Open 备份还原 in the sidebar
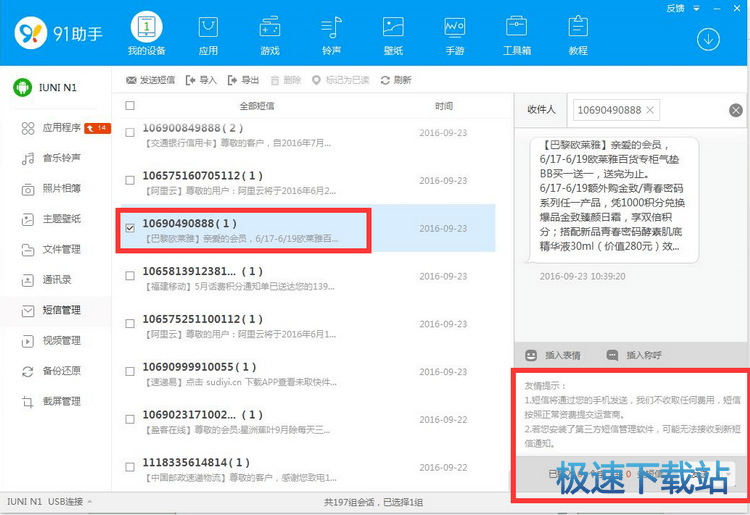The width and height of the screenshot is (750, 515). point(51,371)
